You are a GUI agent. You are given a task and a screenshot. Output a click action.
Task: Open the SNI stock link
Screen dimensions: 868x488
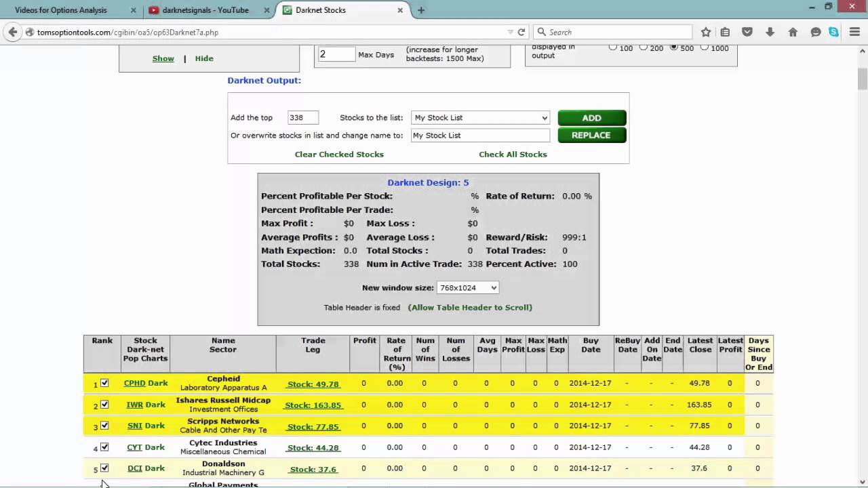pyautogui.click(x=135, y=426)
